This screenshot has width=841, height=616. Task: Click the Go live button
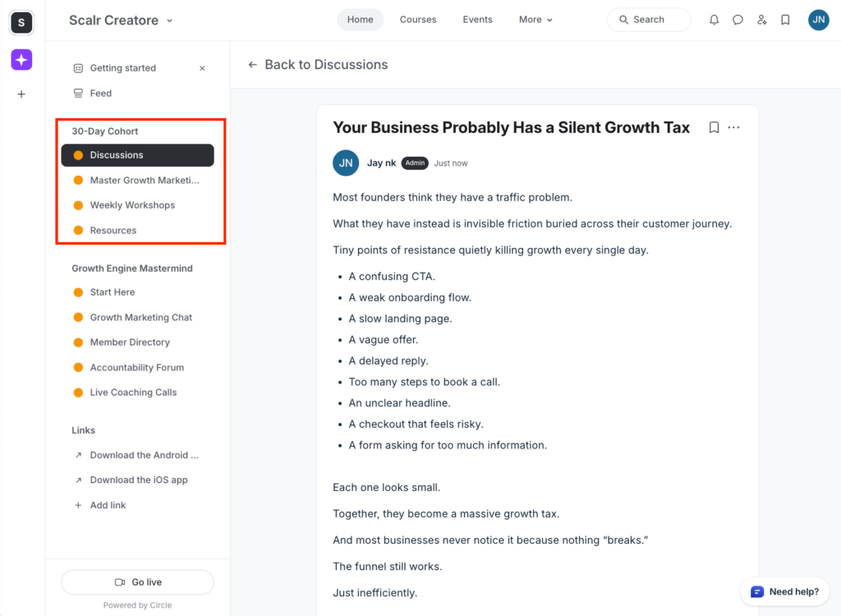137,582
